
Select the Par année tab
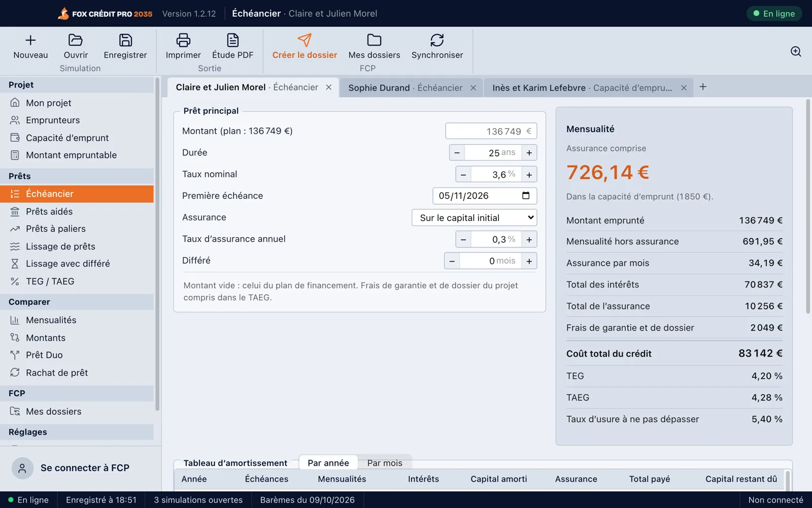(328, 463)
